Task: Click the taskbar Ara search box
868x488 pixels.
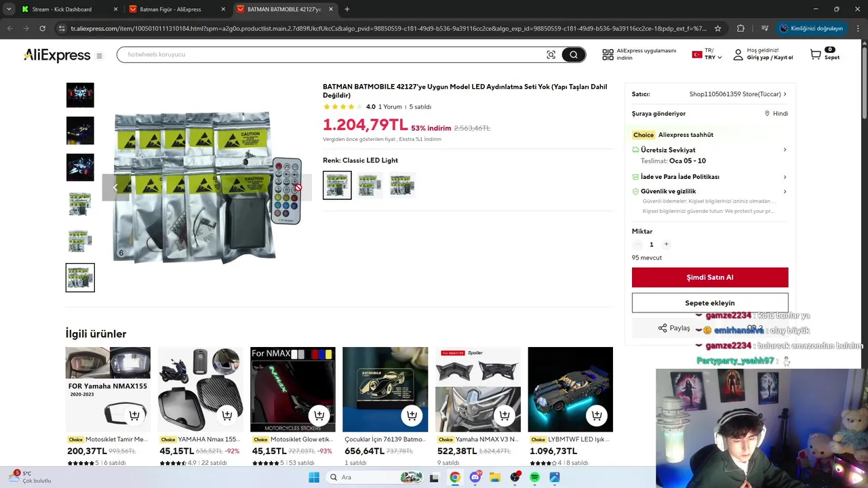Action: point(374,477)
